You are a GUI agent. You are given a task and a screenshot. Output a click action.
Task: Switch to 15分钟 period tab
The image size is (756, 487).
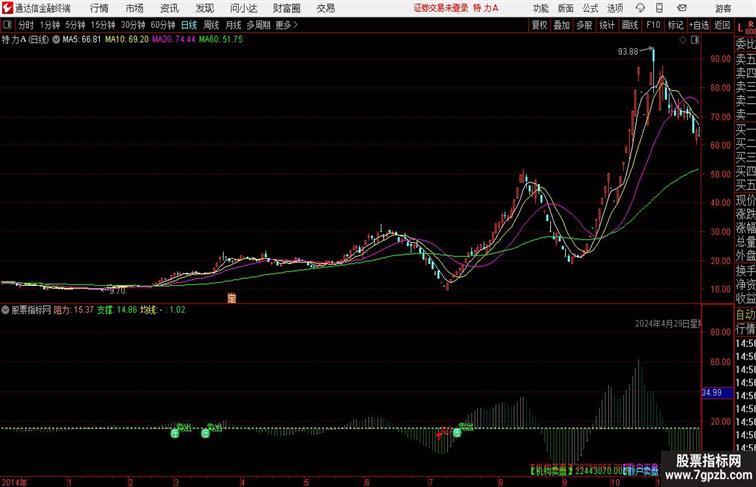pyautogui.click(x=103, y=25)
